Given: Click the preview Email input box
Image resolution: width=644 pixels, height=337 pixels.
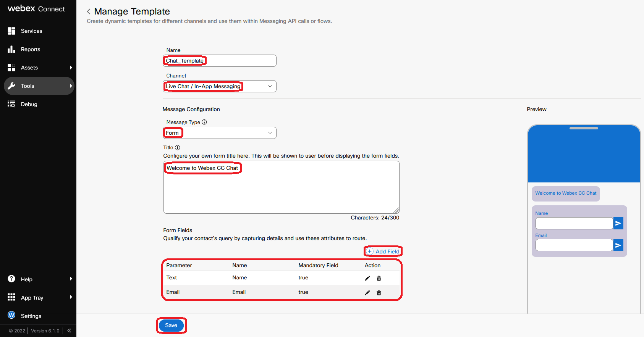Looking at the screenshot, I should (x=574, y=245).
